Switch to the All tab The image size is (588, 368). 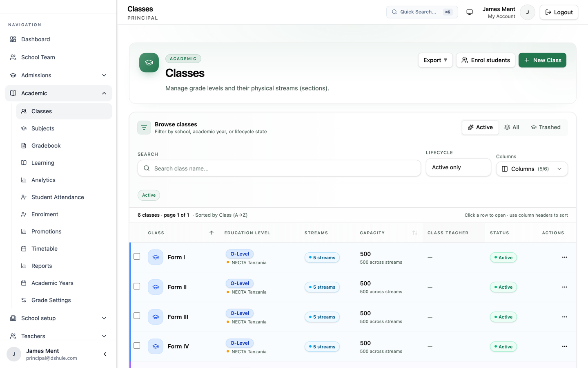click(512, 127)
